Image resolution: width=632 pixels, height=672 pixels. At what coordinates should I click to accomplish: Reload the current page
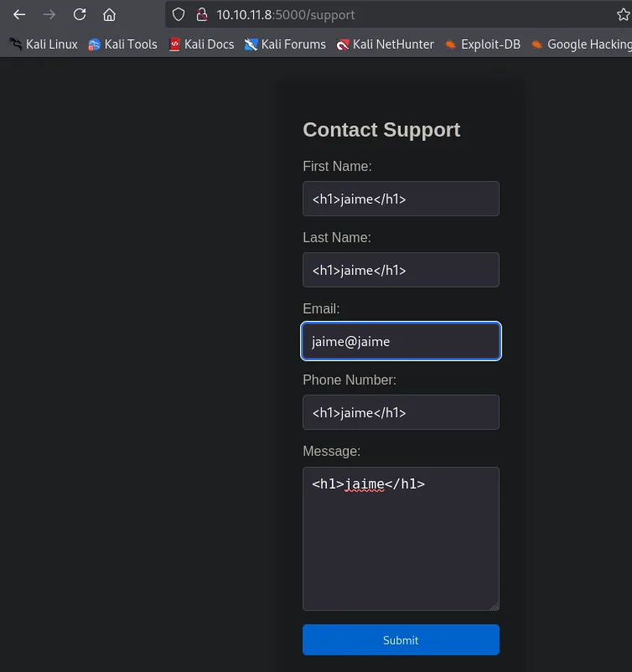pos(80,15)
